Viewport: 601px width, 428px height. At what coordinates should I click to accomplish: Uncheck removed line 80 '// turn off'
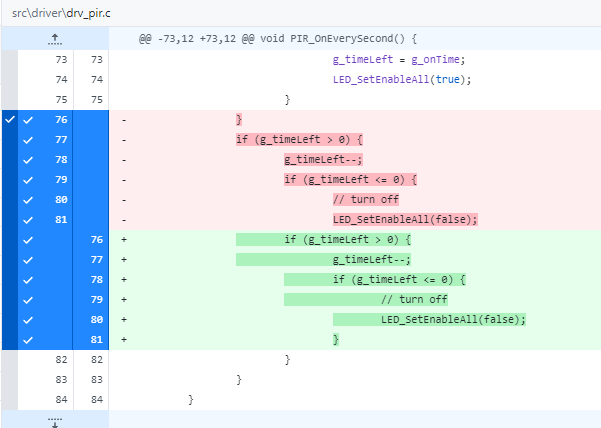point(28,200)
